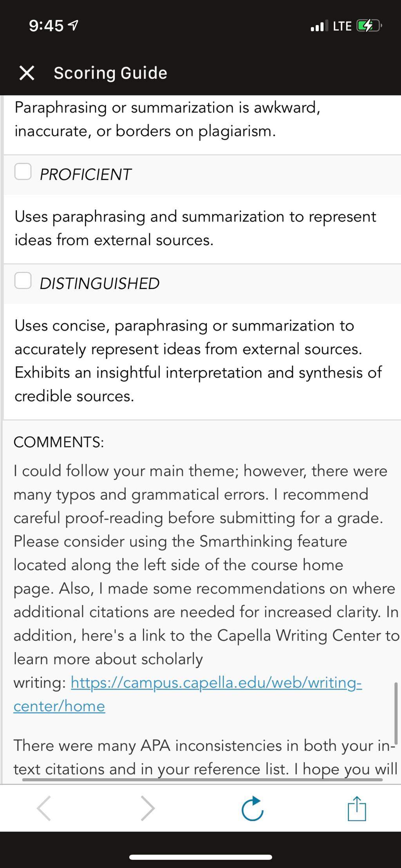Click the horizontal scrollbar at the bottom
401x868 pixels.
tap(202, 779)
